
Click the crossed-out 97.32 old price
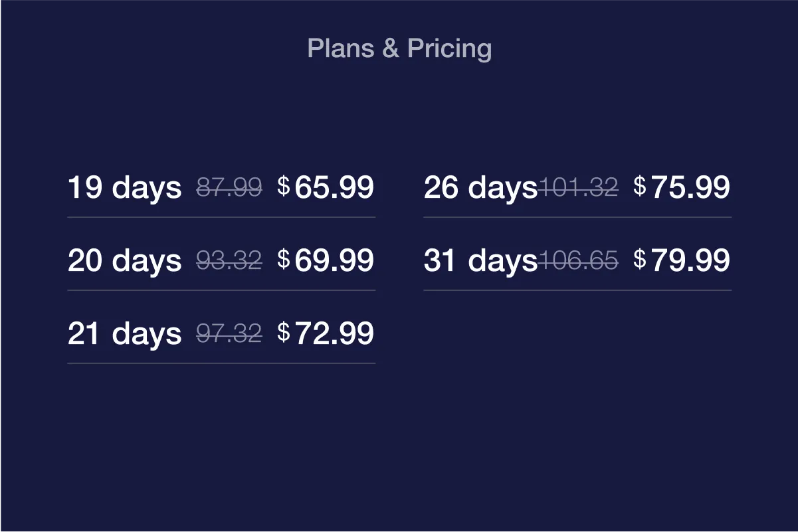(x=229, y=334)
